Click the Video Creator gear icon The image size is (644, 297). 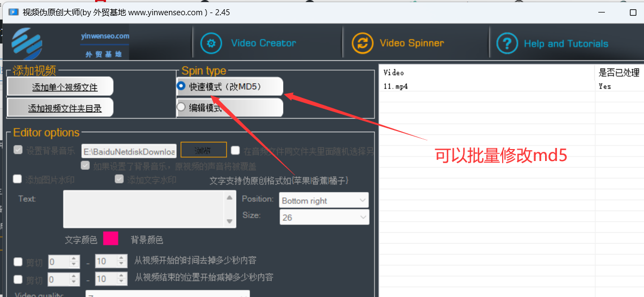(x=211, y=43)
